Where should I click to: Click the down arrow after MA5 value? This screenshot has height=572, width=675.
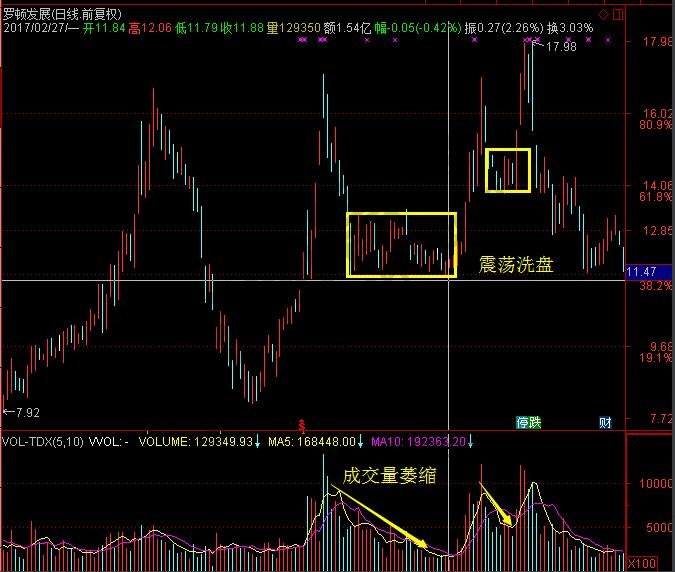click(x=360, y=442)
